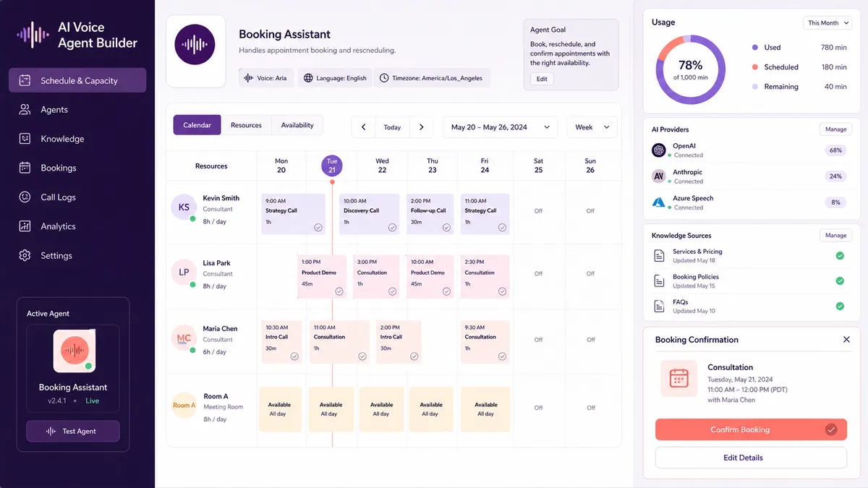Click the Room A resource badge
Screen dimensions: 868x488
(x=184, y=405)
